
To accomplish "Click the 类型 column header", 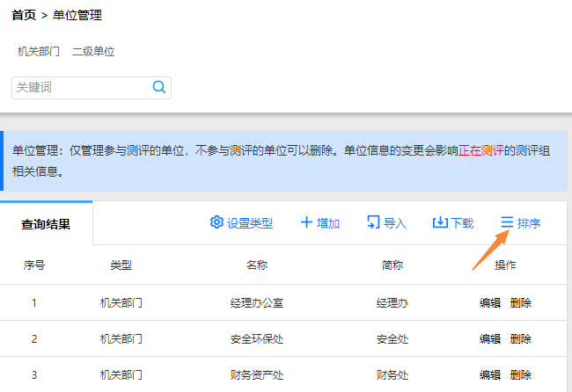I will 121,265.
